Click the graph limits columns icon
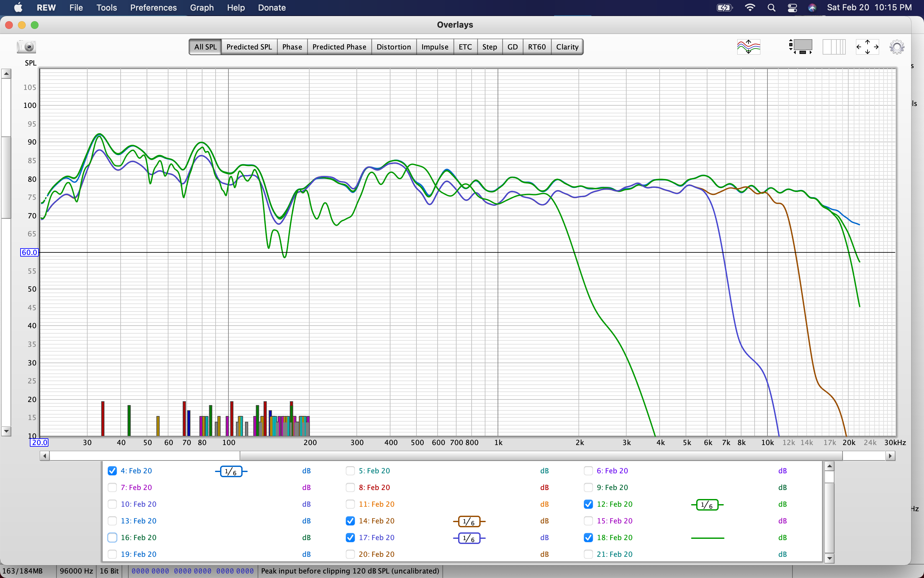Viewport: 924px width, 578px height. tap(834, 47)
